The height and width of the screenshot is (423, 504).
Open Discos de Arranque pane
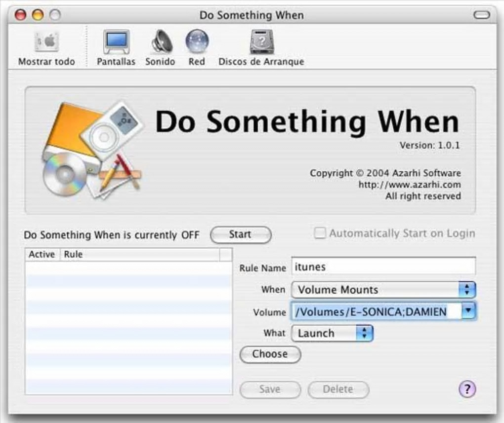pos(261,48)
